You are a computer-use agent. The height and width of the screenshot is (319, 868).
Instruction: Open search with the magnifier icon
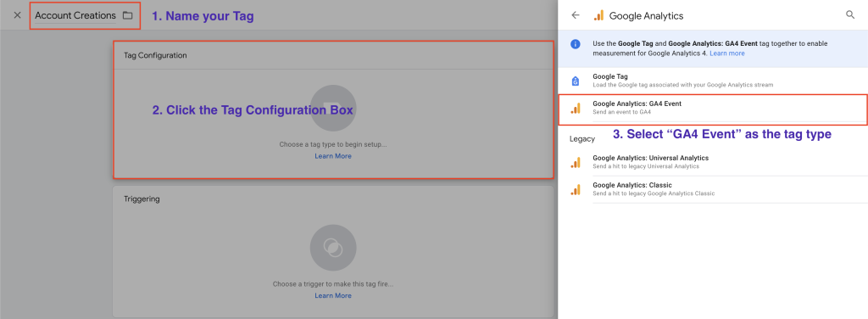click(850, 15)
